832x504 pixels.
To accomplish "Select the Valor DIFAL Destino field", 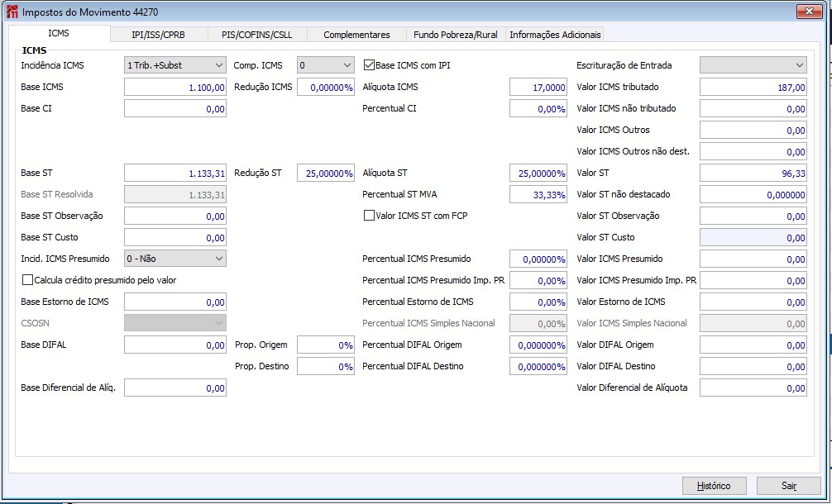I will (x=753, y=366).
